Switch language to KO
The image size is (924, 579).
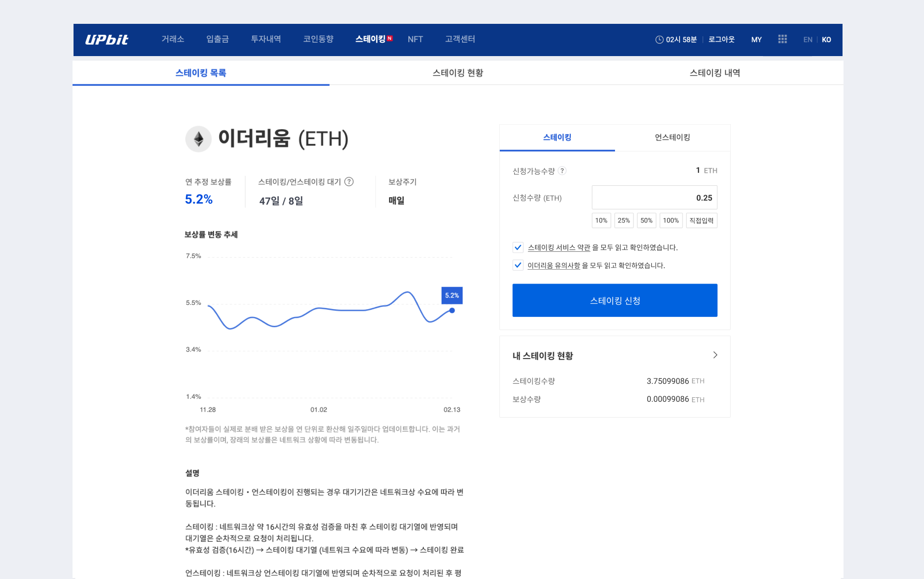pyautogui.click(x=826, y=40)
